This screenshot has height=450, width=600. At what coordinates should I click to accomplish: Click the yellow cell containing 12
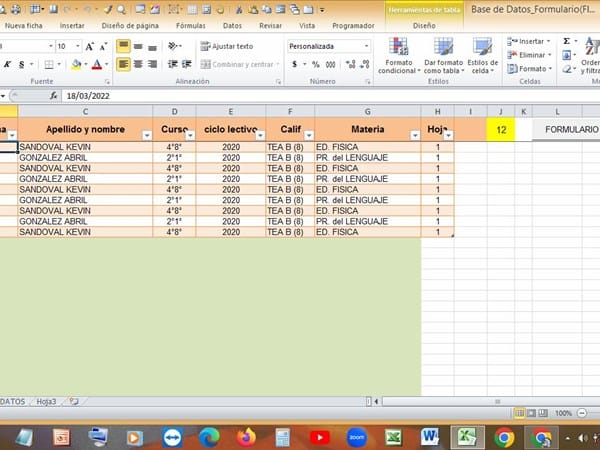pos(500,129)
